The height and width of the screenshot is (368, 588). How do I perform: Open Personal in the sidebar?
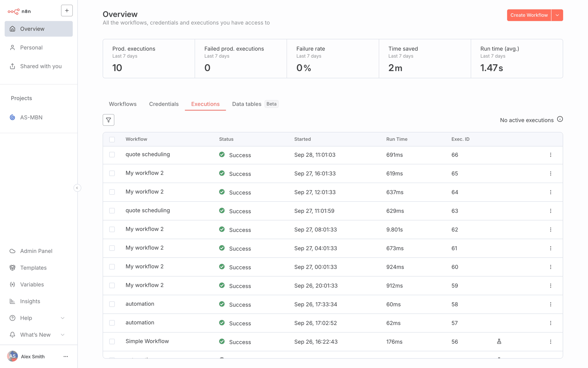click(x=39, y=48)
